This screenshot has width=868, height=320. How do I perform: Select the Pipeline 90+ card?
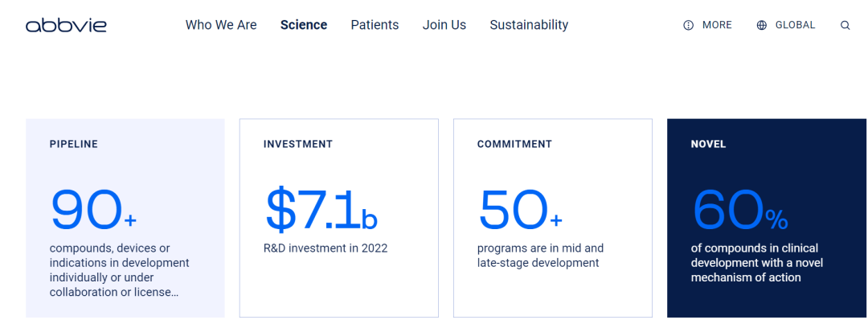[x=125, y=218]
